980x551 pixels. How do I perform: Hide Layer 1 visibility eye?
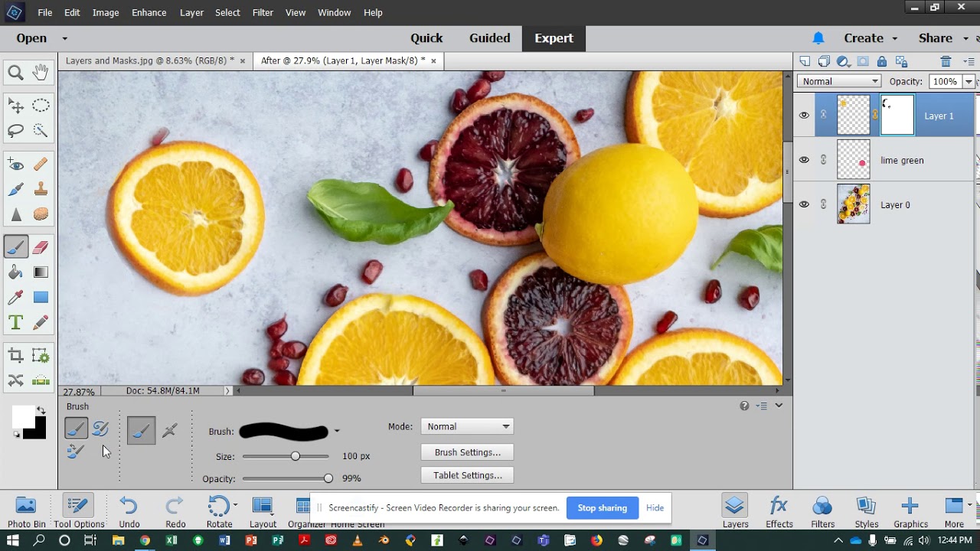[804, 116]
